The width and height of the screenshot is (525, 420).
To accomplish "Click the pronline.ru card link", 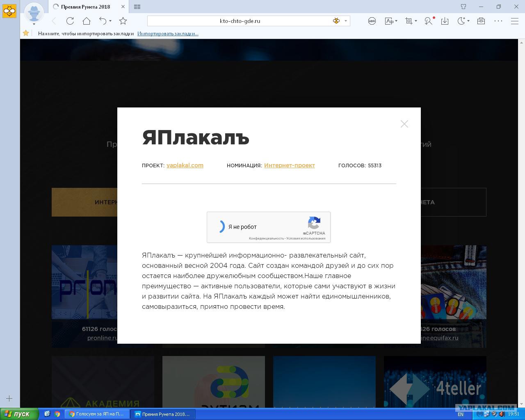I will click(102, 338).
